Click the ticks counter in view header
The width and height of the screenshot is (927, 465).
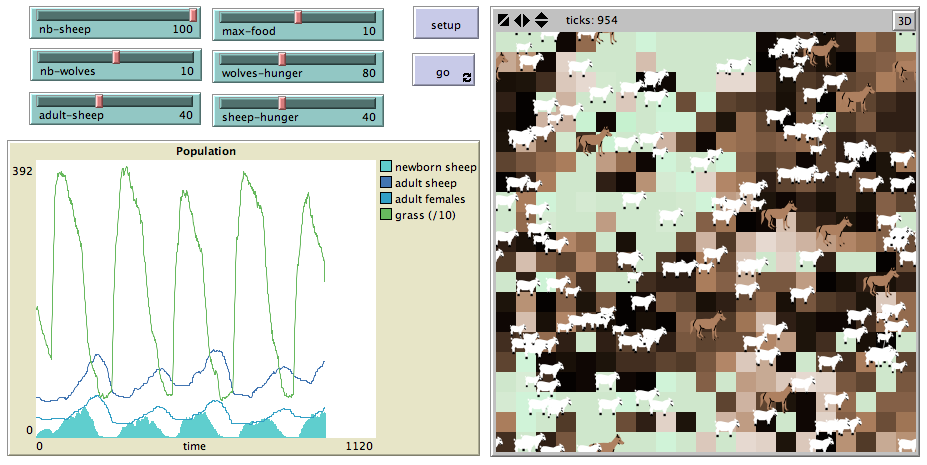(591, 20)
